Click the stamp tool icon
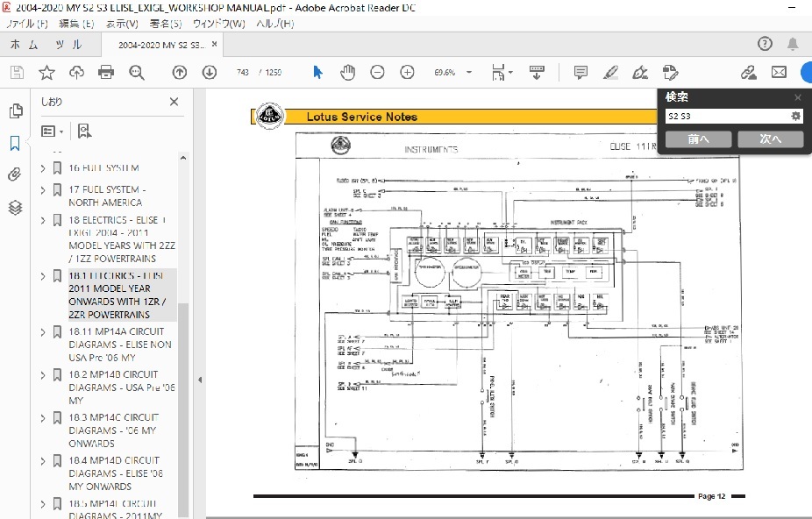Image resolution: width=812 pixels, height=519 pixels. click(670, 73)
